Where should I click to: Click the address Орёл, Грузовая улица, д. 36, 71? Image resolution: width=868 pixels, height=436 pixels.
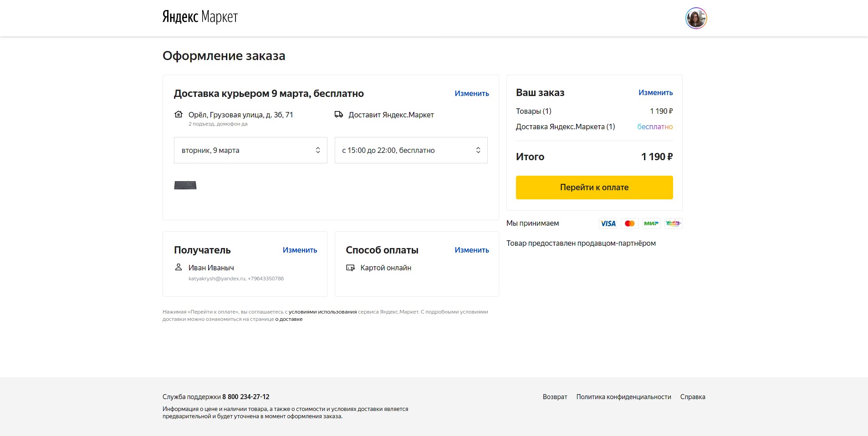coord(241,115)
